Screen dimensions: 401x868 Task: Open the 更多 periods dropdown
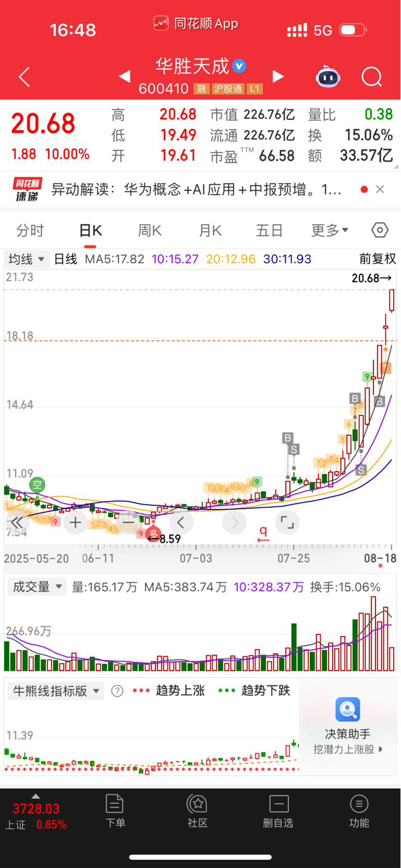click(330, 230)
